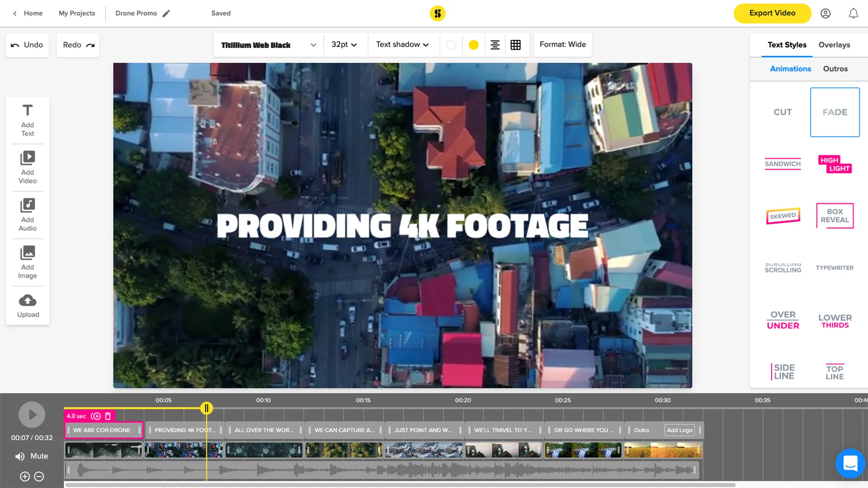Click the Undo button
This screenshot has height=488, width=868.
(28, 45)
